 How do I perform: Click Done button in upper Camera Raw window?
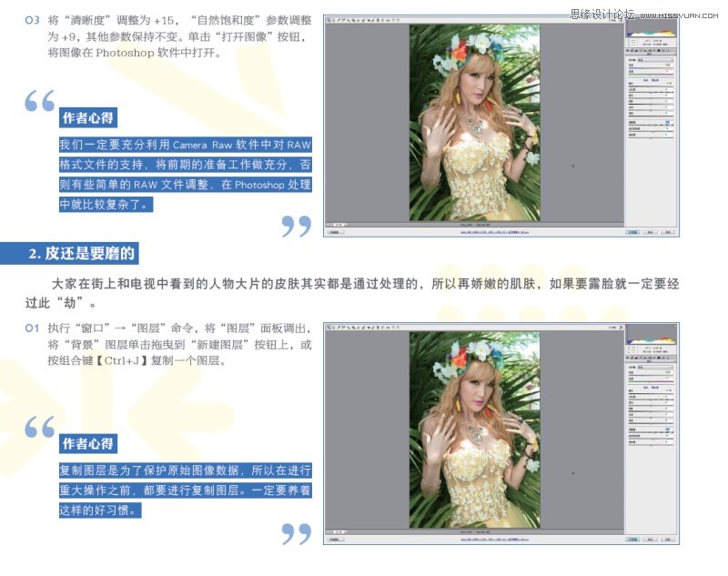(668, 232)
